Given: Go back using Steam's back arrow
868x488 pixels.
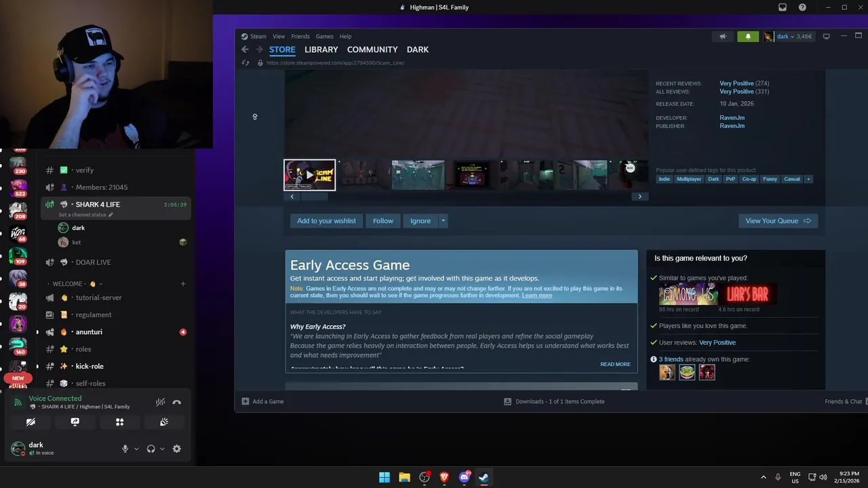Looking at the screenshot, I should (245, 49).
